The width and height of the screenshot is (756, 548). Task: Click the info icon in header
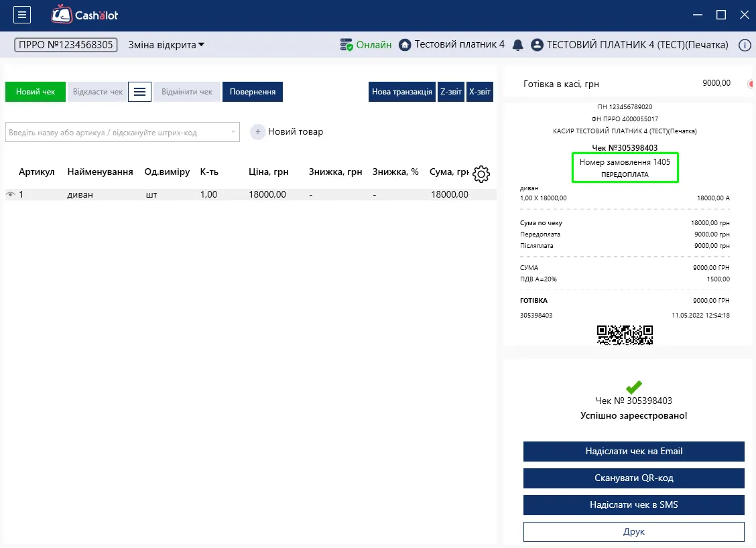pos(745,45)
